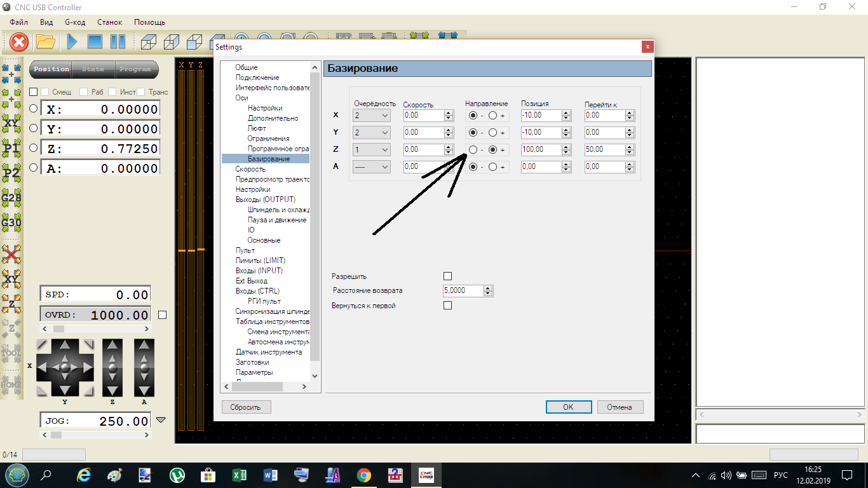Stop the program with the blue square icon
The height and width of the screenshot is (488, 868).
coord(95,42)
